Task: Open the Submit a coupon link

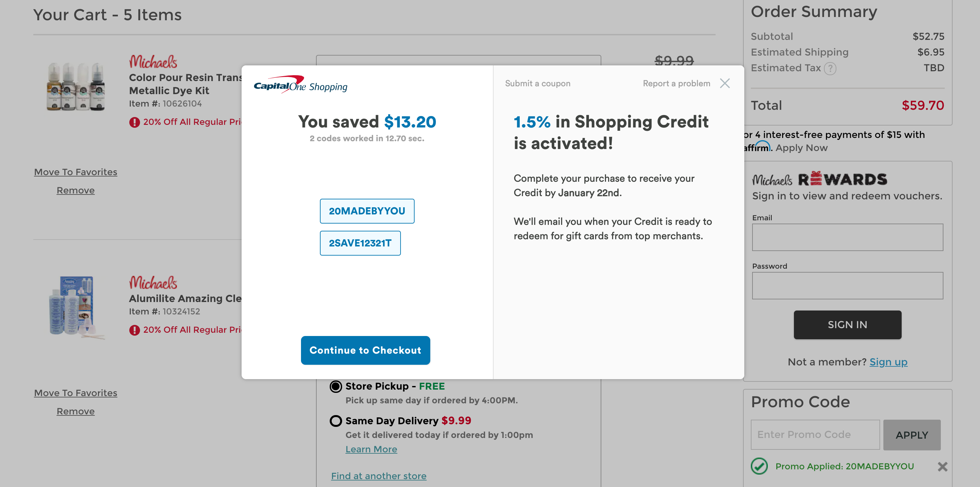Action: [x=537, y=83]
